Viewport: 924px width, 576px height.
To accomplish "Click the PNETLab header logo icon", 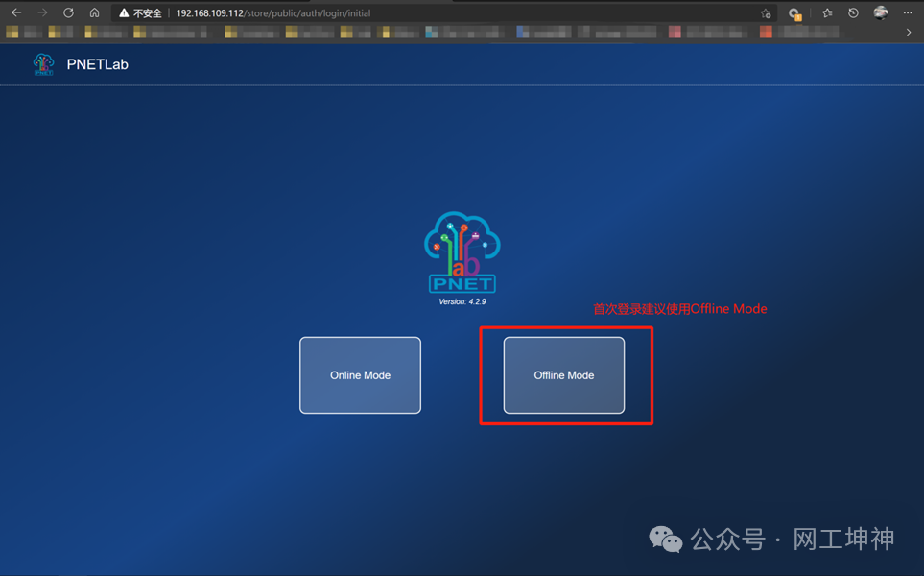I will pyautogui.click(x=43, y=64).
